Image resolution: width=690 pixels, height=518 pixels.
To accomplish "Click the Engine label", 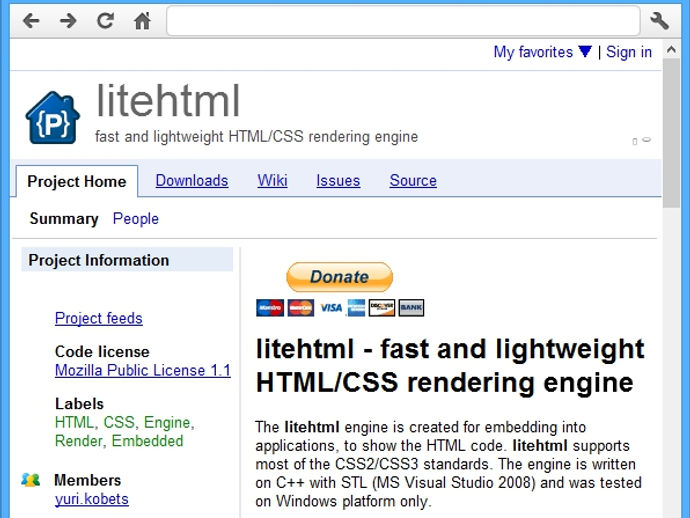I will [167, 422].
